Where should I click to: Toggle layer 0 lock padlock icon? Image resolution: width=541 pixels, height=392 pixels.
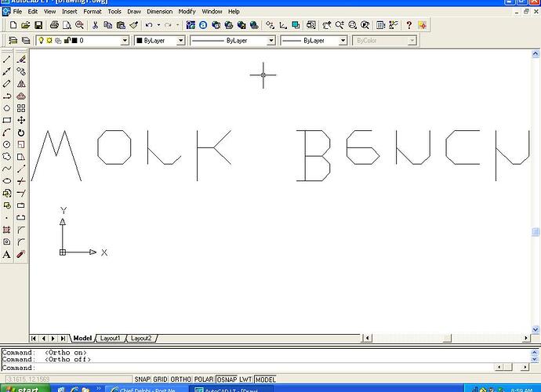(x=67, y=40)
